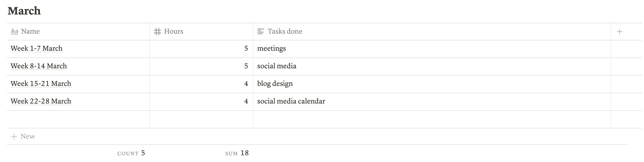Click the New row button

27,137
